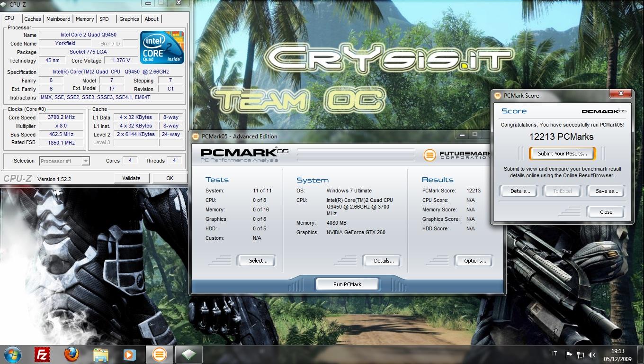Open Windows Media Player taskbar icon
This screenshot has width=644, height=364.
129,355
